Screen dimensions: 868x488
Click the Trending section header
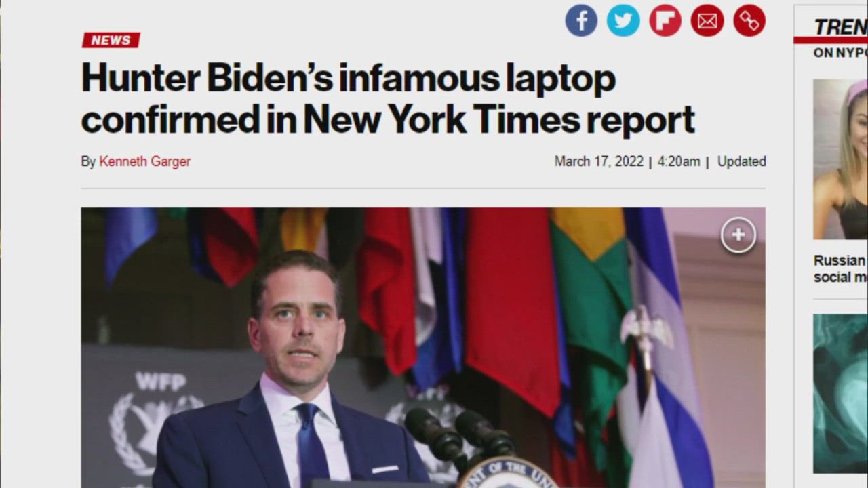(841, 27)
